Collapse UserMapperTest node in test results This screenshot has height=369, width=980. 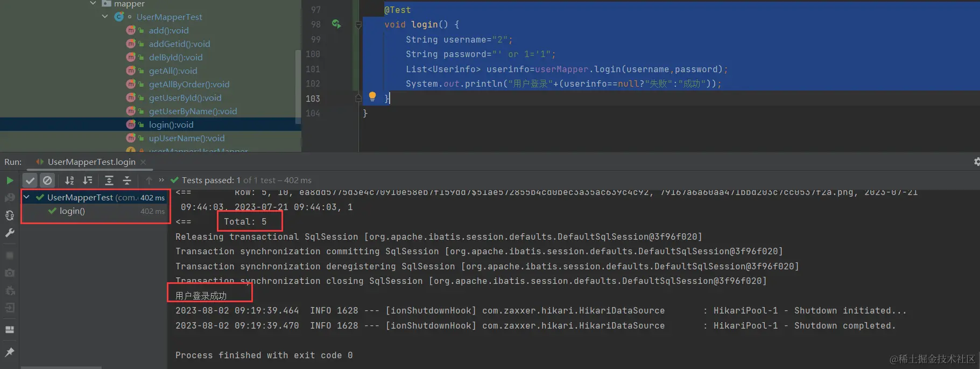pos(26,198)
